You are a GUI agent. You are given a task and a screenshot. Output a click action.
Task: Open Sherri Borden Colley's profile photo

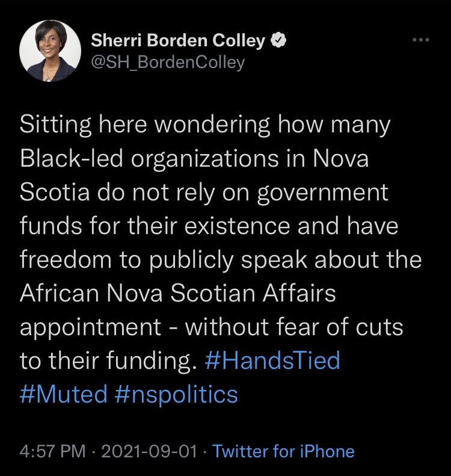pos(49,53)
